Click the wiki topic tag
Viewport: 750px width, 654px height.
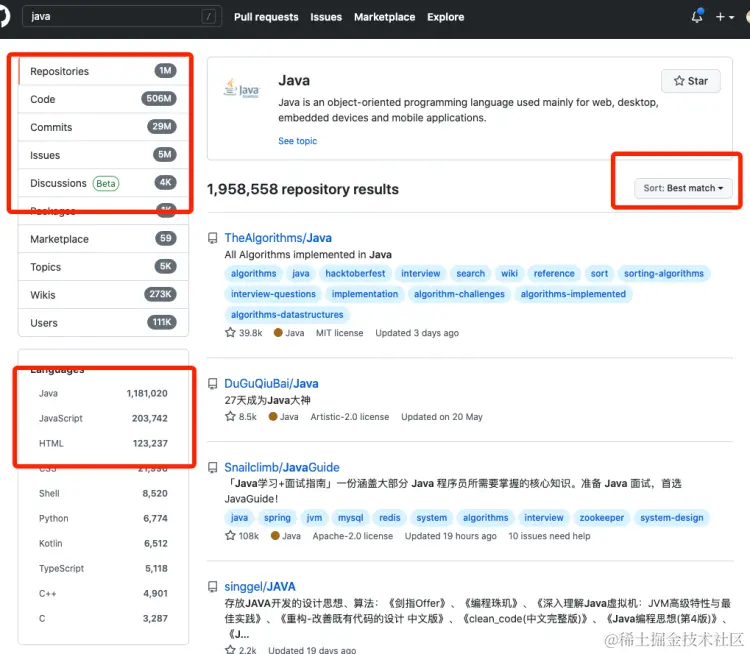[509, 274]
